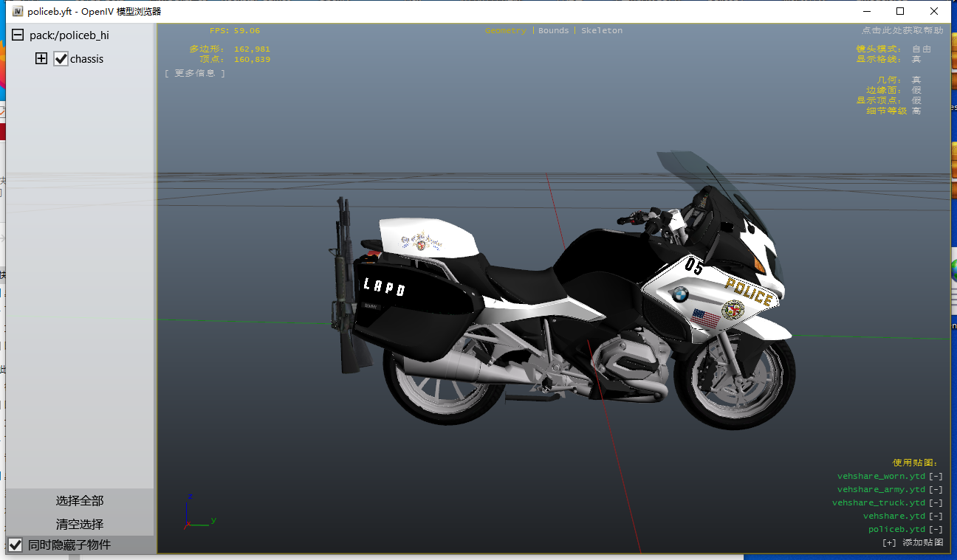Click the OpenIV app icon in title bar
Image resolution: width=957 pixels, height=560 pixels.
tap(18, 12)
